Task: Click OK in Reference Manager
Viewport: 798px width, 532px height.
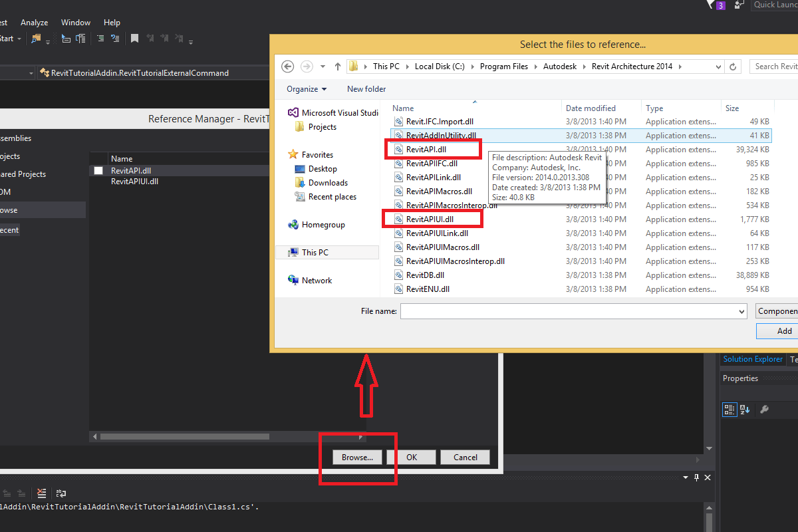Action: coord(412,457)
